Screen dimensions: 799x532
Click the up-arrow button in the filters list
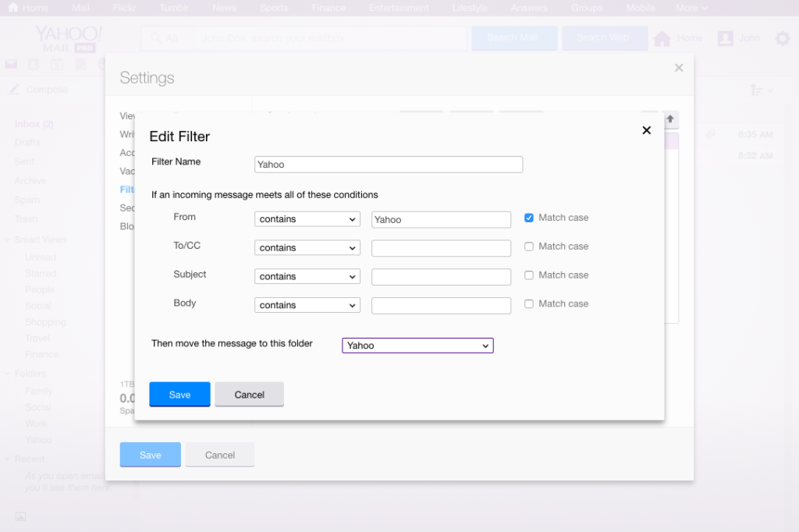[670, 119]
